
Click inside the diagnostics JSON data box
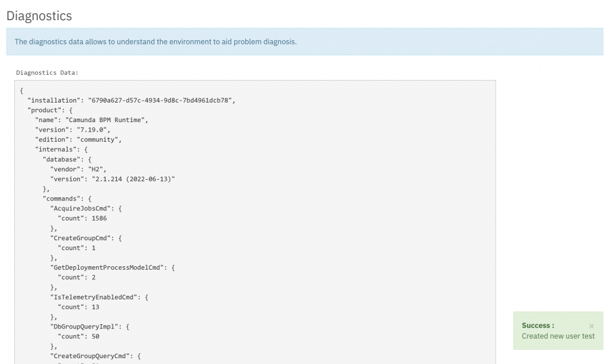pyautogui.click(x=255, y=222)
